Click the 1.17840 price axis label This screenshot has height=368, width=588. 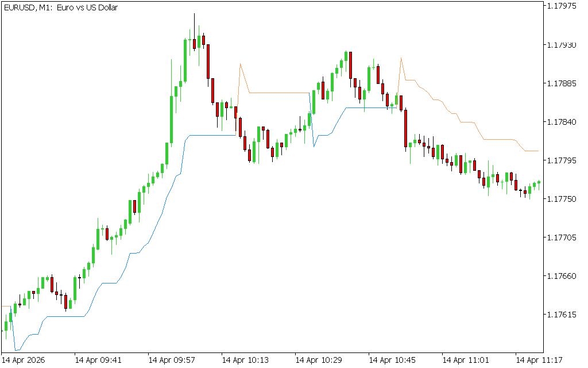[562, 122]
